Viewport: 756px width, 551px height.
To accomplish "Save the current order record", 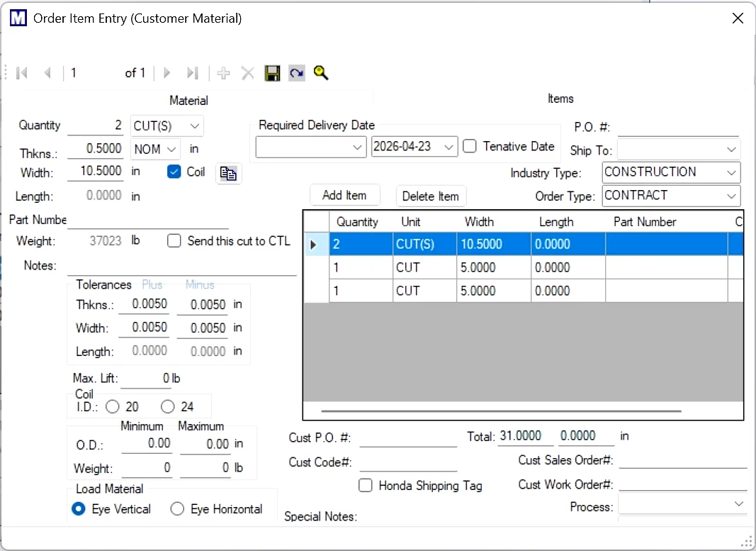I will point(272,72).
